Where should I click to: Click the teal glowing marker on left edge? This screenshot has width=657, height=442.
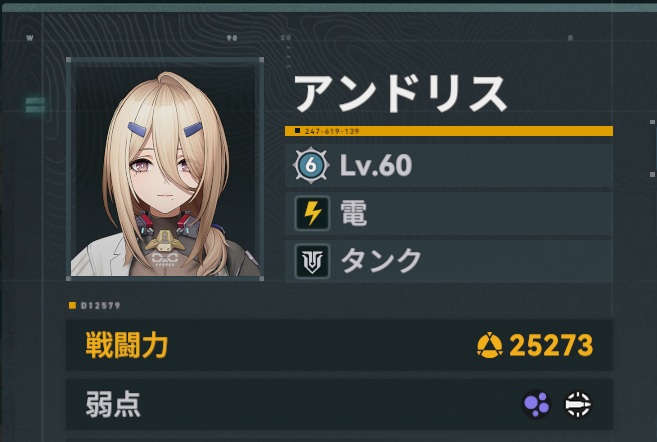35,105
